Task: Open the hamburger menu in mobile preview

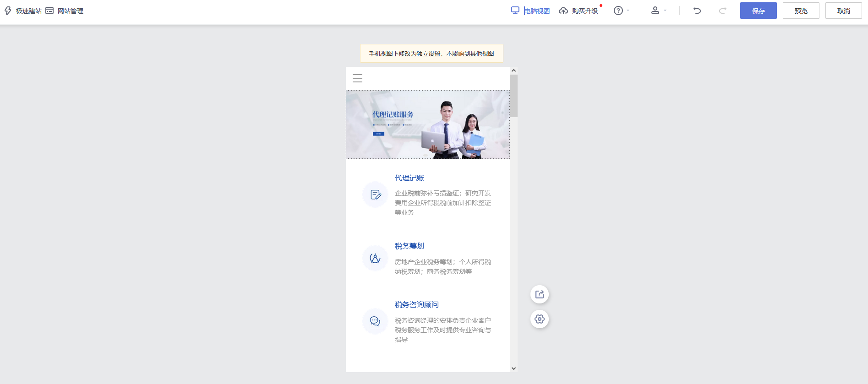Action: (x=357, y=78)
